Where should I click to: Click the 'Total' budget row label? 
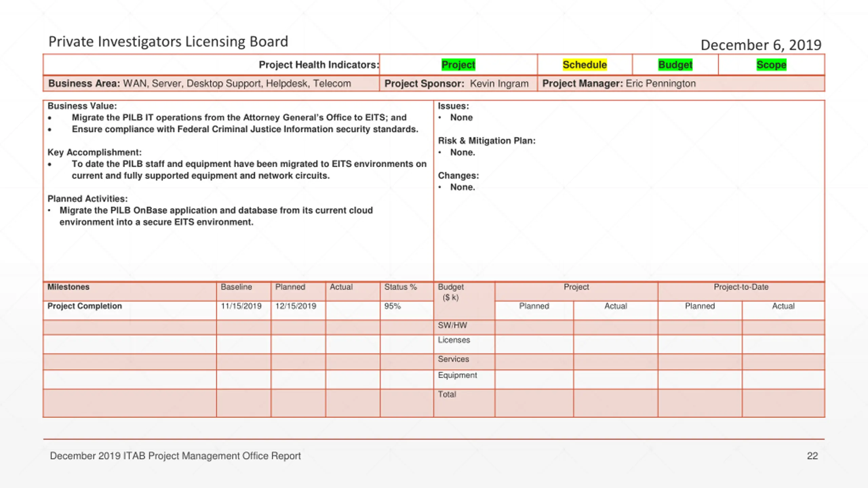point(447,394)
